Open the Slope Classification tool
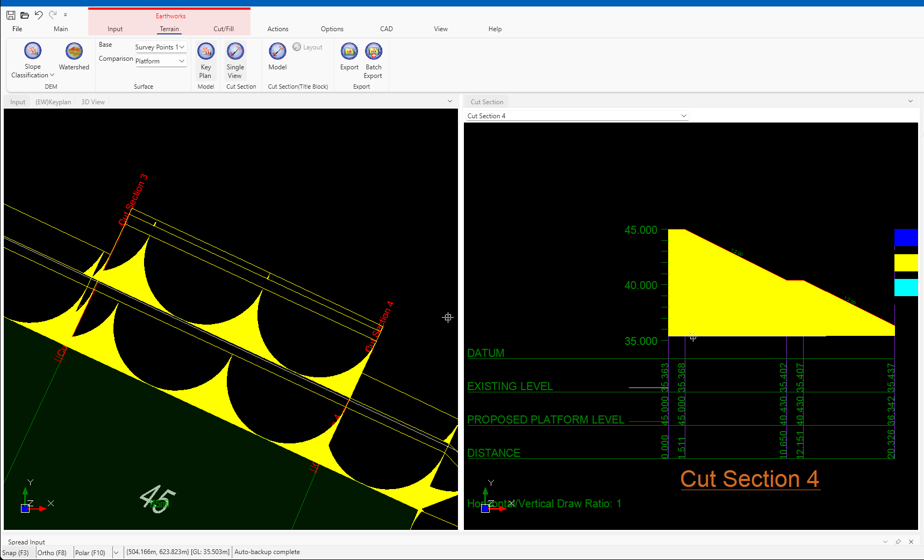This screenshot has width=924, height=560. pyautogui.click(x=33, y=60)
